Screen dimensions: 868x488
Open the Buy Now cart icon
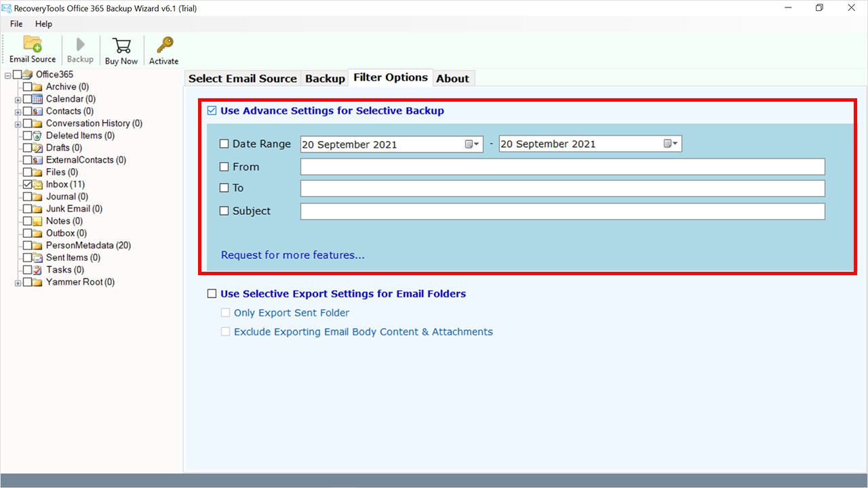click(121, 45)
